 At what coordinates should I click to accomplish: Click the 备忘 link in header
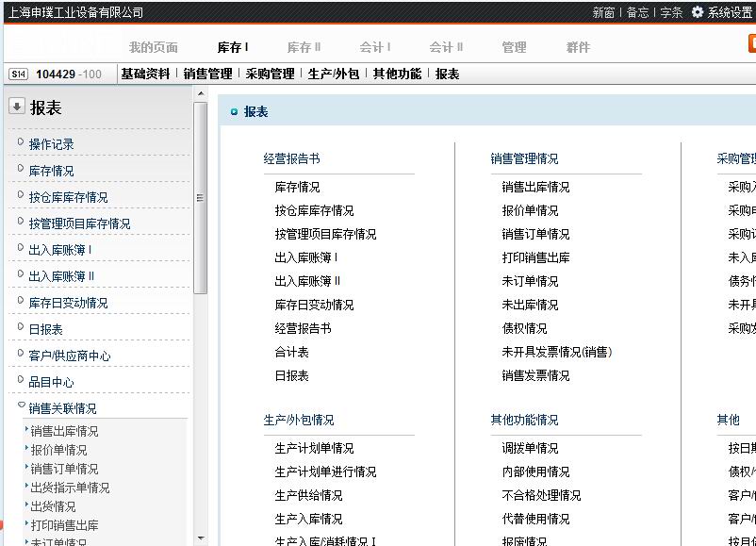[x=638, y=12]
